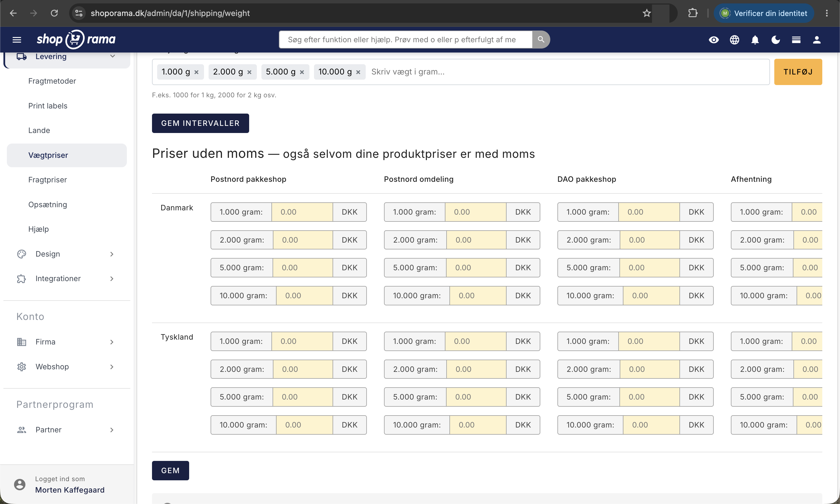Open the globe language icon

pos(734,40)
